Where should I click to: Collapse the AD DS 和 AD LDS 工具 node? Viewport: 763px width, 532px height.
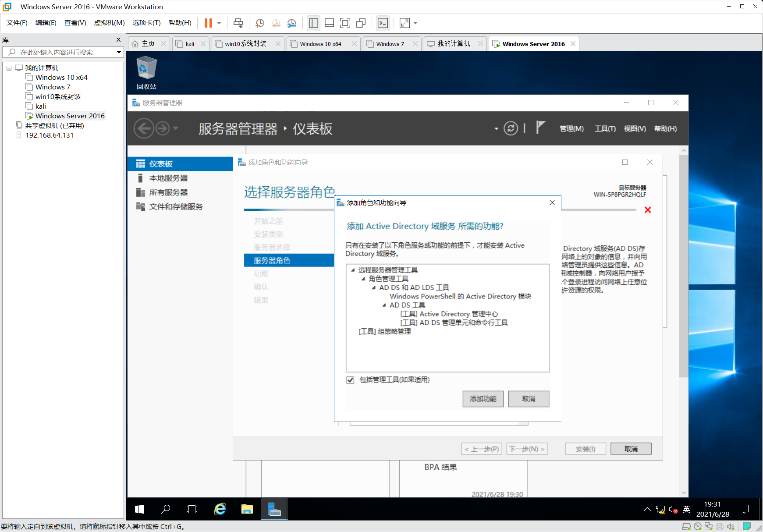(374, 287)
